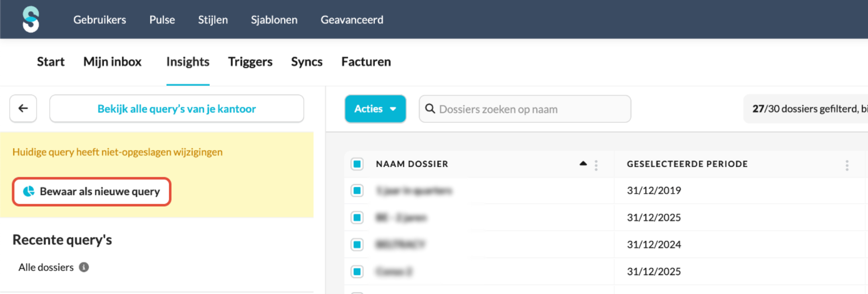Viewport: 868px width, 294px height.
Task: Click the Dossiers zoeken op naam field
Action: [x=525, y=109]
